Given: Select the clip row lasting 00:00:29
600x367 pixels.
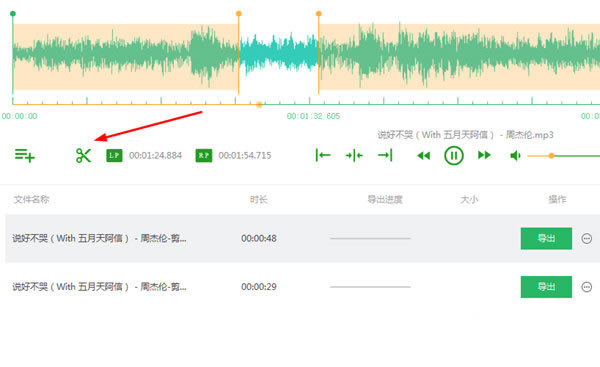Looking at the screenshot, I should click(x=303, y=287).
